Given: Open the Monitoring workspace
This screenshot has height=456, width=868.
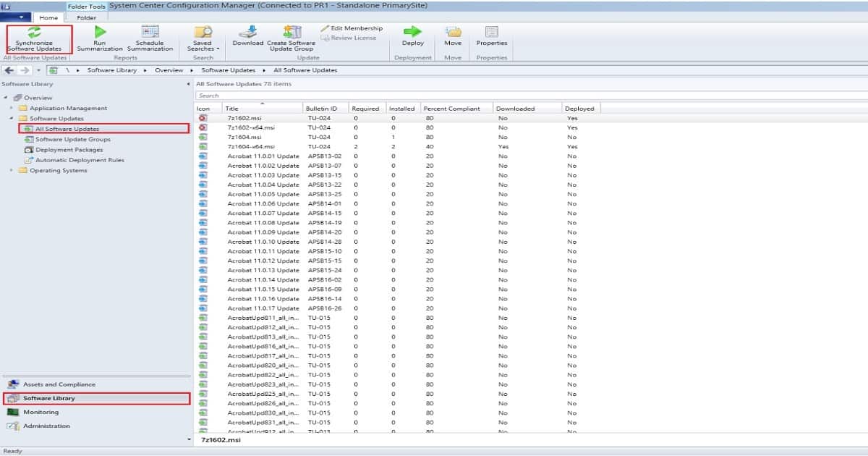Looking at the screenshot, I should click(96, 412).
